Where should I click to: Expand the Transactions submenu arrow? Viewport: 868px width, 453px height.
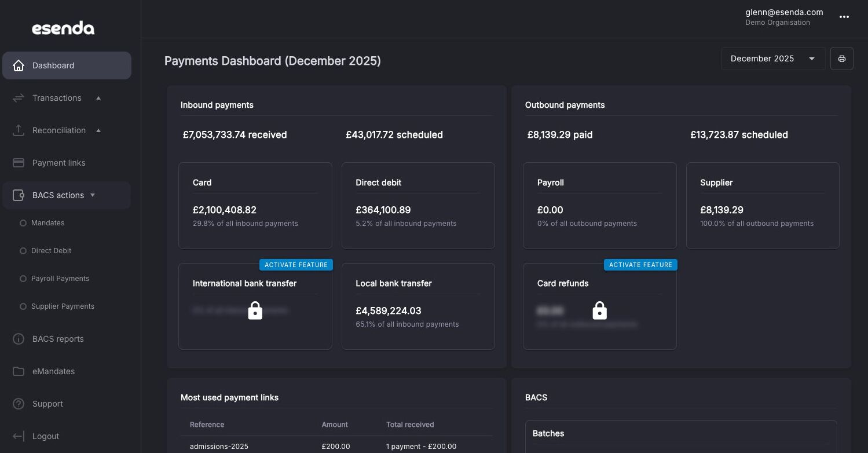[x=98, y=98]
